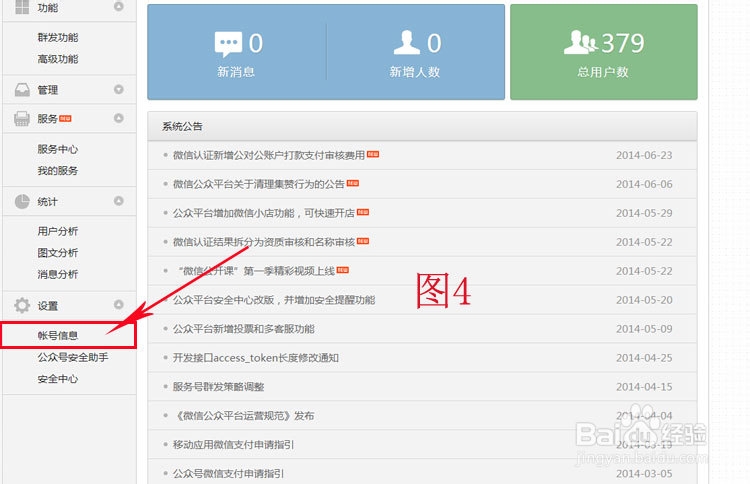This screenshot has width=750, height=484.
Task: Click the date 2014-05-20
Action: coord(644,300)
